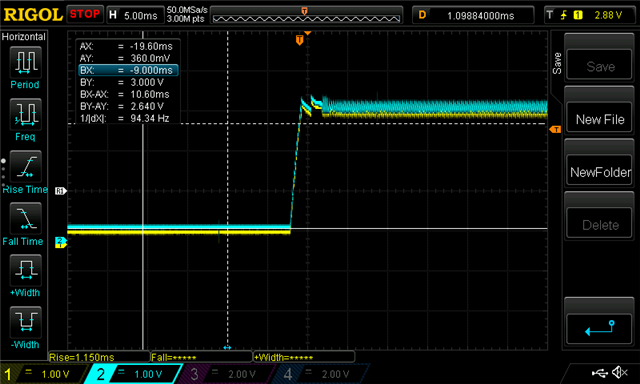
Task: Open the Save side tab
Action: click(556, 63)
